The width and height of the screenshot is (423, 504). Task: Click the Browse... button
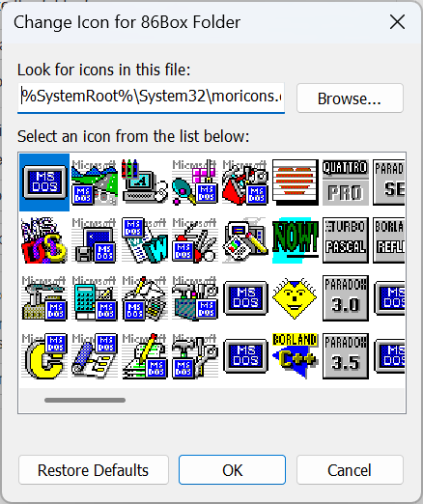[350, 98]
